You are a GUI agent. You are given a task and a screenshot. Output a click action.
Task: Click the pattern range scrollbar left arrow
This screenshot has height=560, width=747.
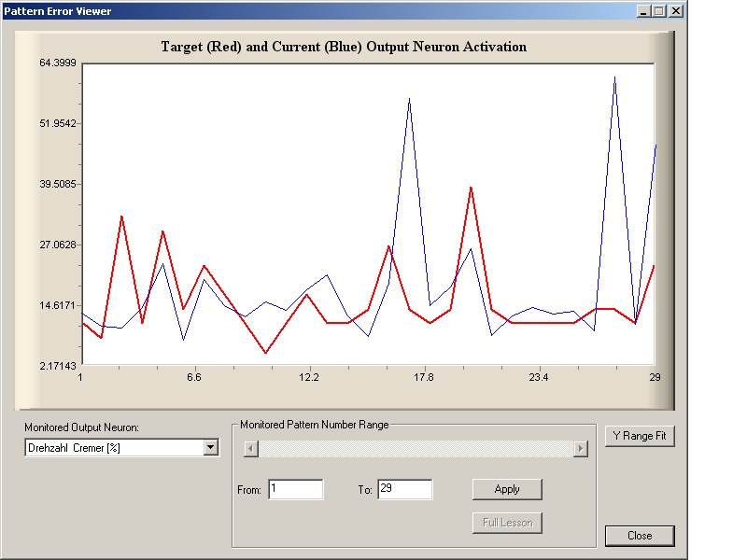pyautogui.click(x=250, y=449)
